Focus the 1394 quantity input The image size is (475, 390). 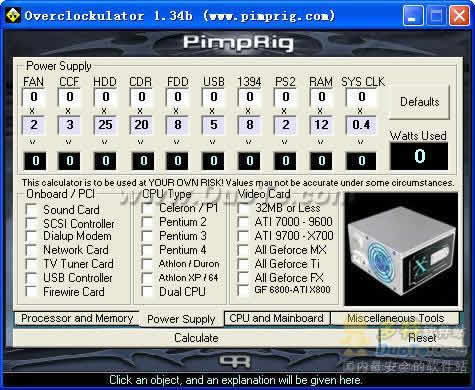(250, 97)
